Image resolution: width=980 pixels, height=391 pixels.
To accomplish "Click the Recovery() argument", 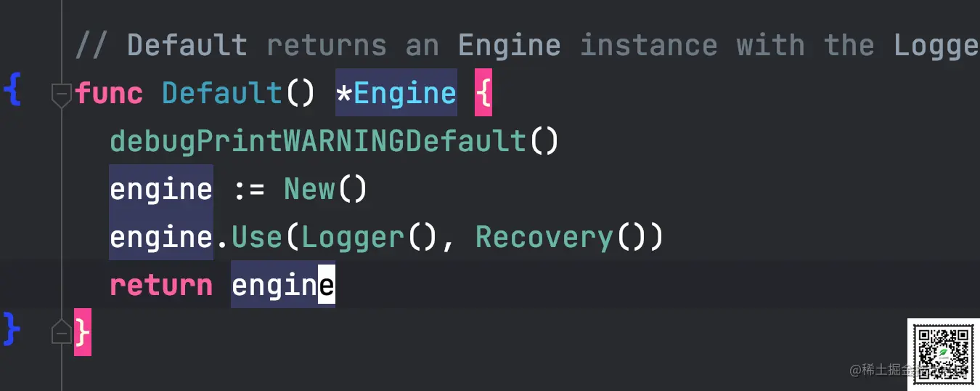I will pos(560,237).
